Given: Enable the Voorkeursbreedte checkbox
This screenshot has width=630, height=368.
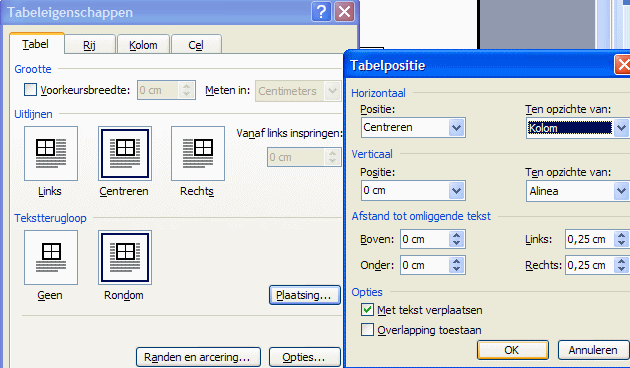Looking at the screenshot, I should click(x=30, y=90).
